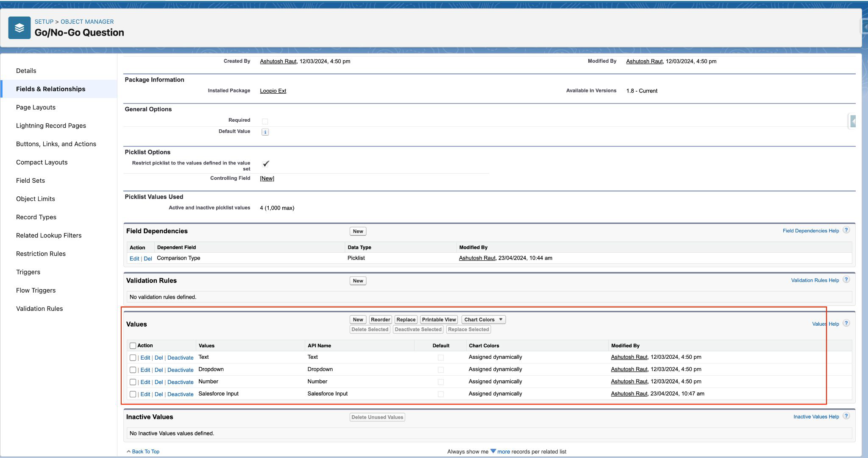Open Record Types in sidebar

point(36,217)
